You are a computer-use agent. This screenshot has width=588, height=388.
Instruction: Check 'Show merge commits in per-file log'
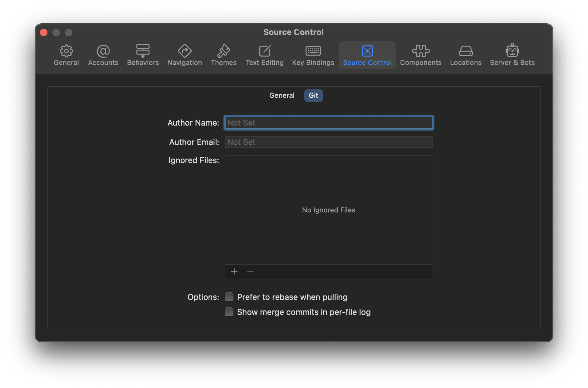coord(229,312)
